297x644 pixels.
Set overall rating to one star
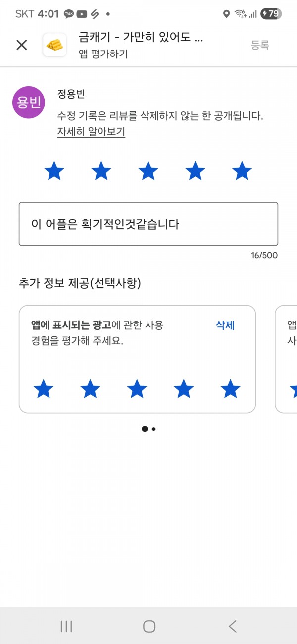coord(54,171)
